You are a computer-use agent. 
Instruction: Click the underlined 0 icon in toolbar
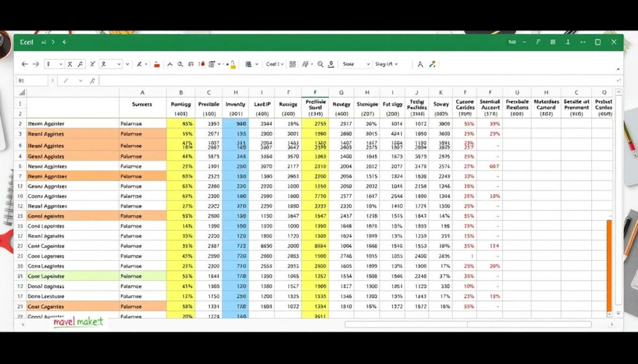pyautogui.click(x=331, y=64)
